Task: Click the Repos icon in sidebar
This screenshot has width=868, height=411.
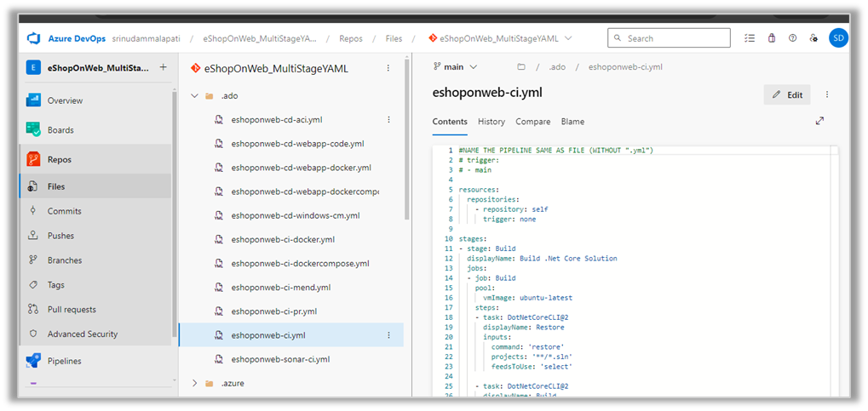Action: pyautogui.click(x=33, y=159)
